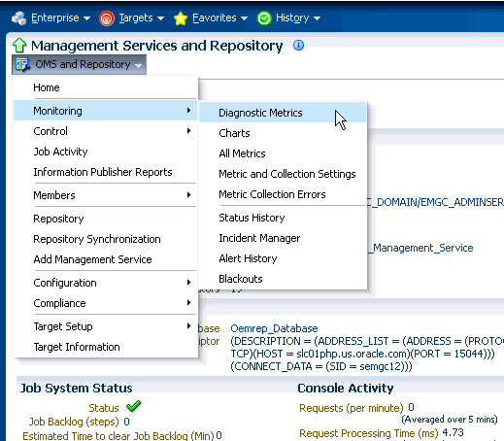Open Status History submenu item
The width and height of the screenshot is (504, 441).
pos(283,218)
